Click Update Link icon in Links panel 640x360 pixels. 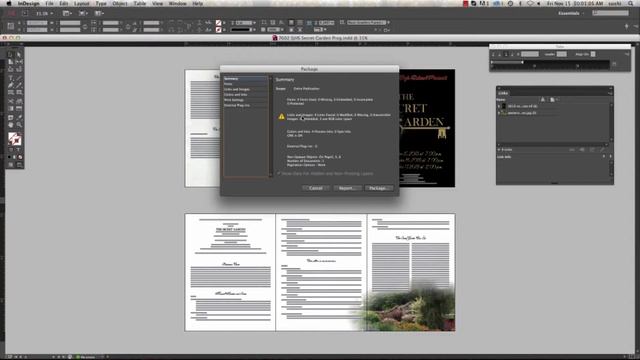click(x=592, y=150)
